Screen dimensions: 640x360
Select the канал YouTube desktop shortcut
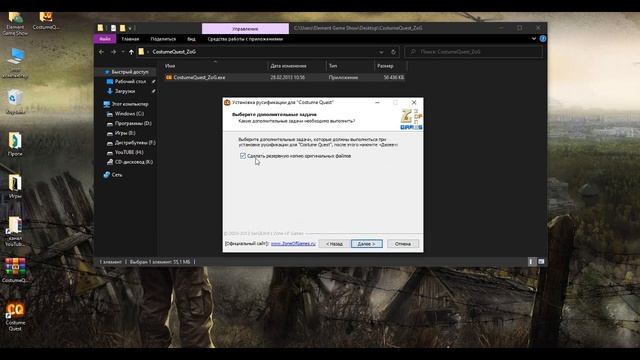point(15,231)
